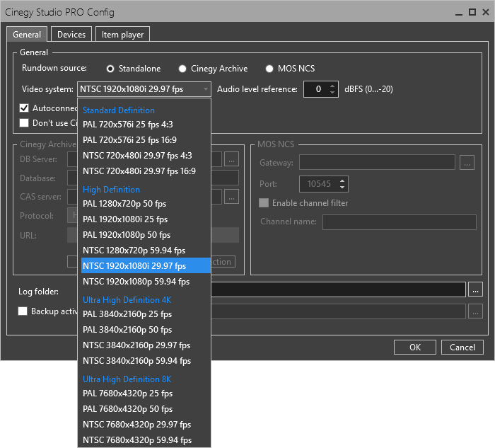495x448 pixels.
Task: Select PAL 1280x720p 50 fps
Action: click(144, 203)
